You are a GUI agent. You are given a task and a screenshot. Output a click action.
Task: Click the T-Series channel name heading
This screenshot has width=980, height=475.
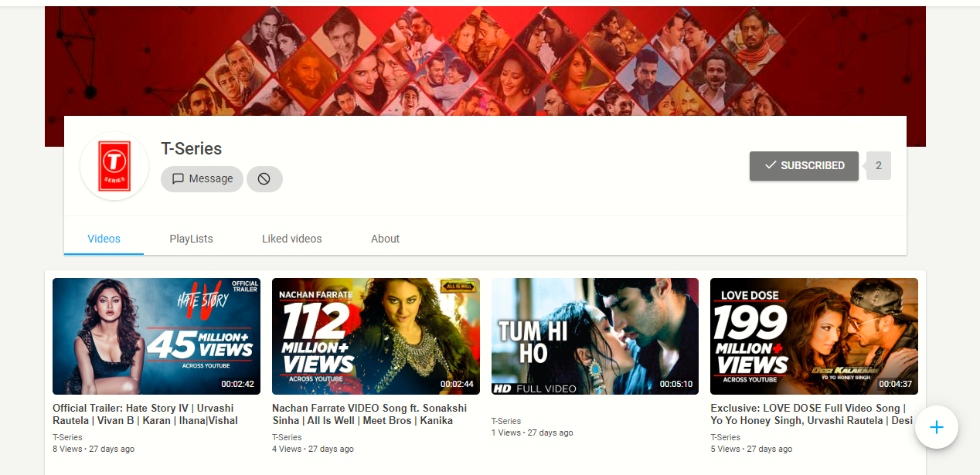[191, 148]
